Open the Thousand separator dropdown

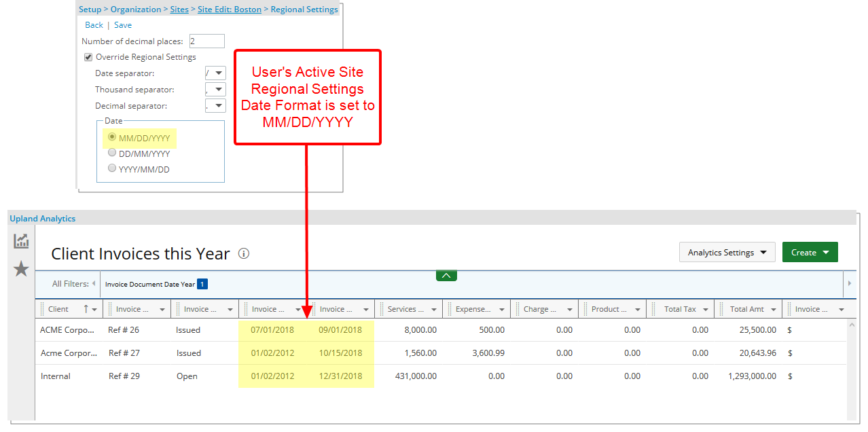[x=215, y=90]
